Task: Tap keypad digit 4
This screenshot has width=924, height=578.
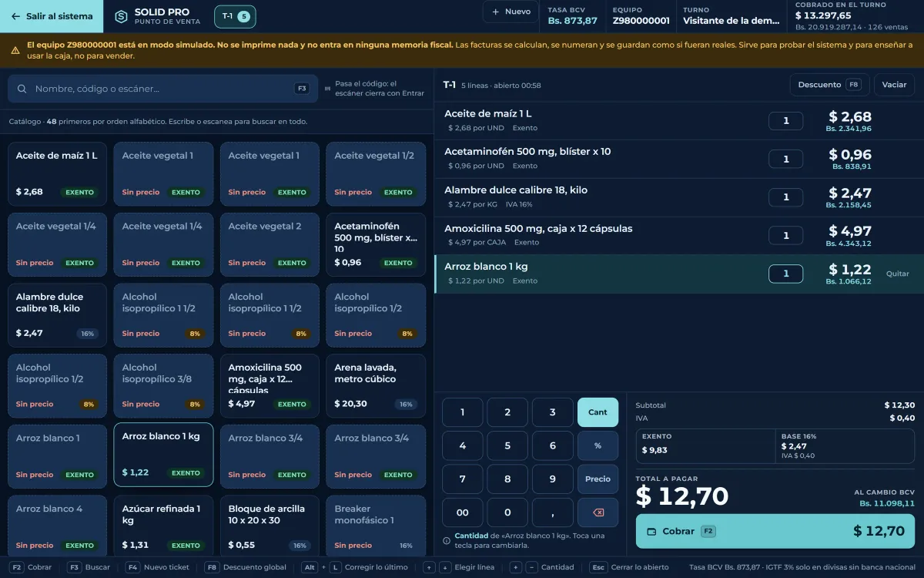Action: tap(463, 445)
